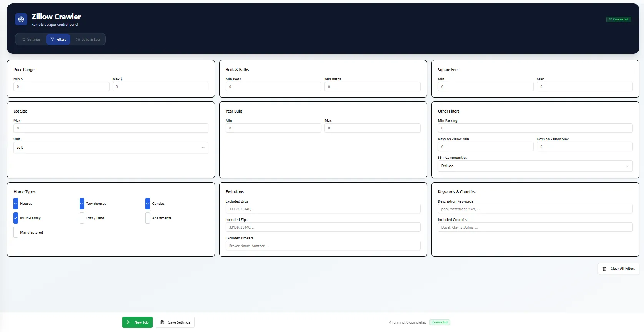644x332 pixels.
Task: Click the sliders icon on Settings tab
Action: (x=23, y=40)
